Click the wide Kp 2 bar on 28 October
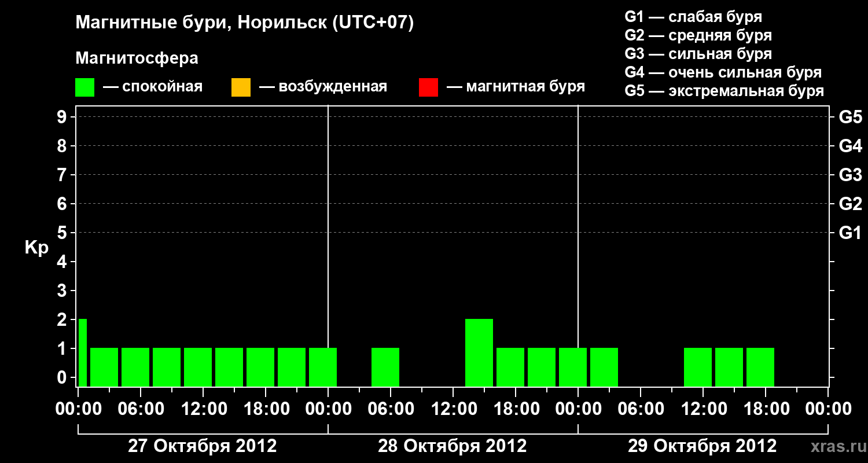This screenshot has width=868, height=463. click(479, 352)
